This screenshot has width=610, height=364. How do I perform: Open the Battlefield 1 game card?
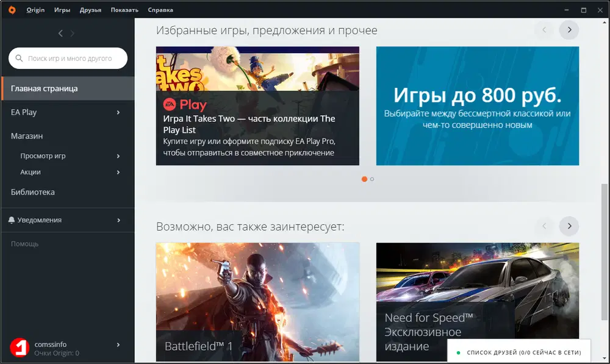coord(257,302)
